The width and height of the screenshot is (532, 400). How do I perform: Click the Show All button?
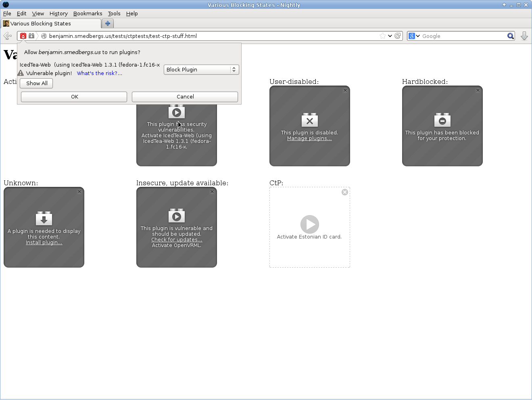coord(37,83)
